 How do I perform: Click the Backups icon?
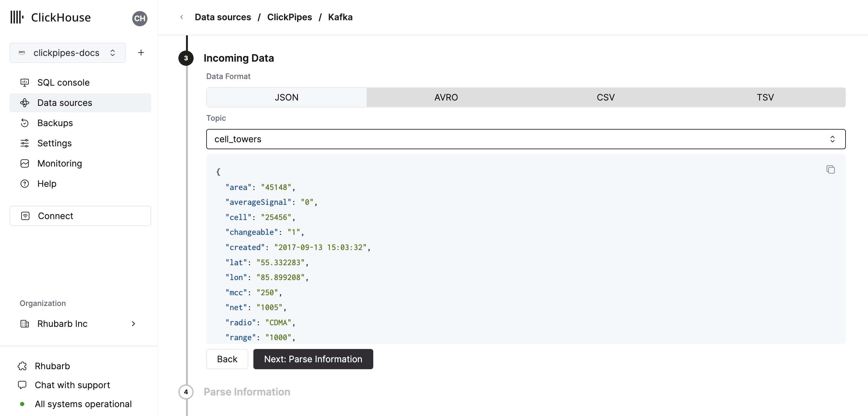[24, 123]
